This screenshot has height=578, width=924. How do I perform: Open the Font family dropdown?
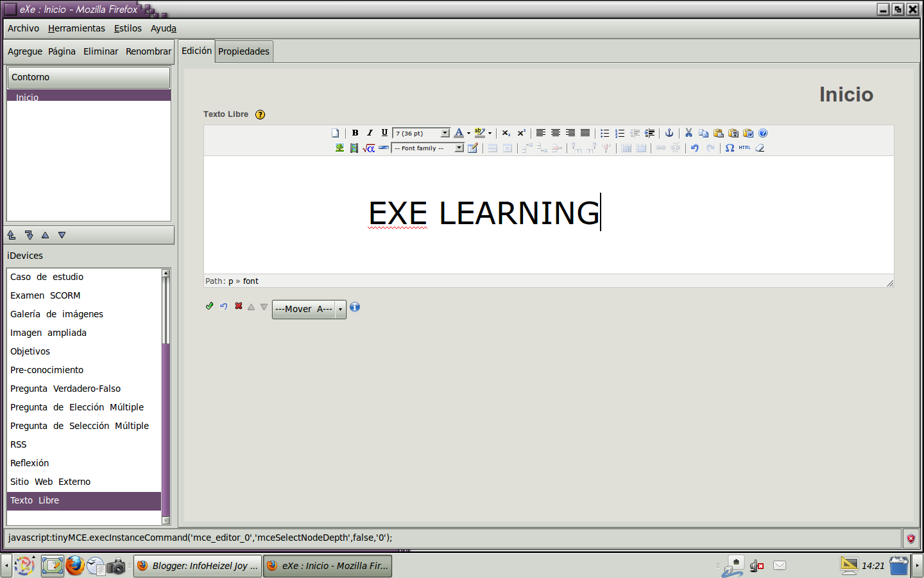427,148
